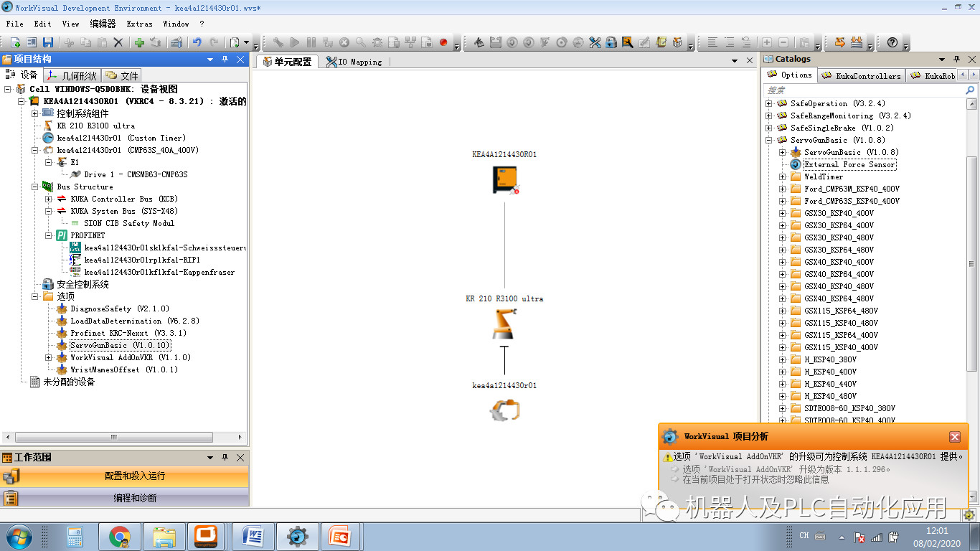Select the KEA4A1214430R01 controller icon in canvas
The image size is (980, 551).
point(504,179)
